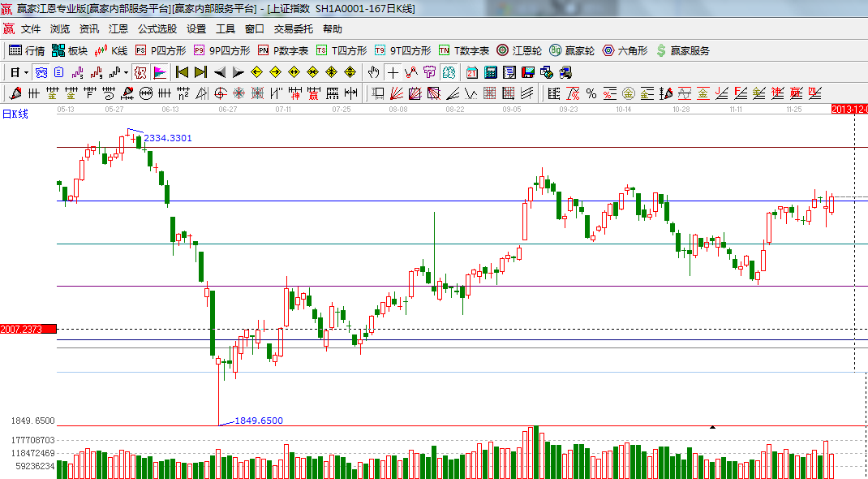
Task: Open the P四方形 square tool
Action: pyautogui.click(x=160, y=50)
